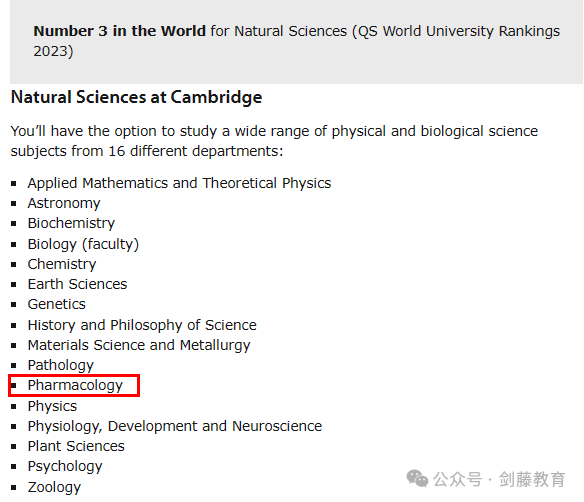Open the Applied Mathematics and Theoretical Physics link

click(179, 183)
